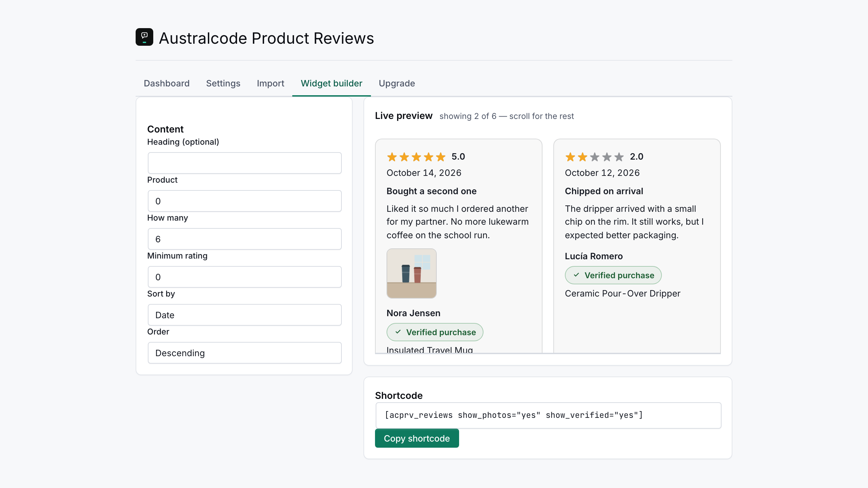Click reviewer name Lucía Romero

tap(594, 256)
